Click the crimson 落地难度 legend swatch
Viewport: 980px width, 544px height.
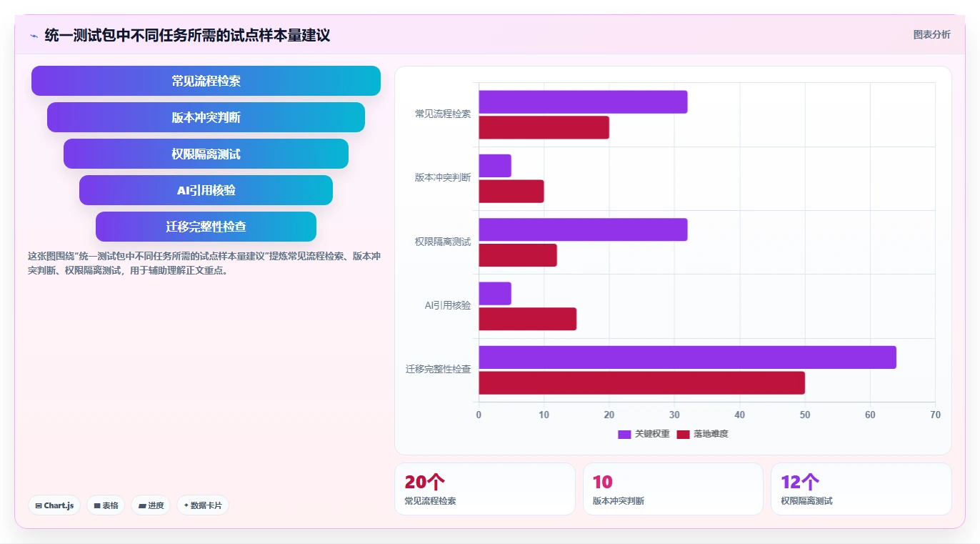point(683,434)
